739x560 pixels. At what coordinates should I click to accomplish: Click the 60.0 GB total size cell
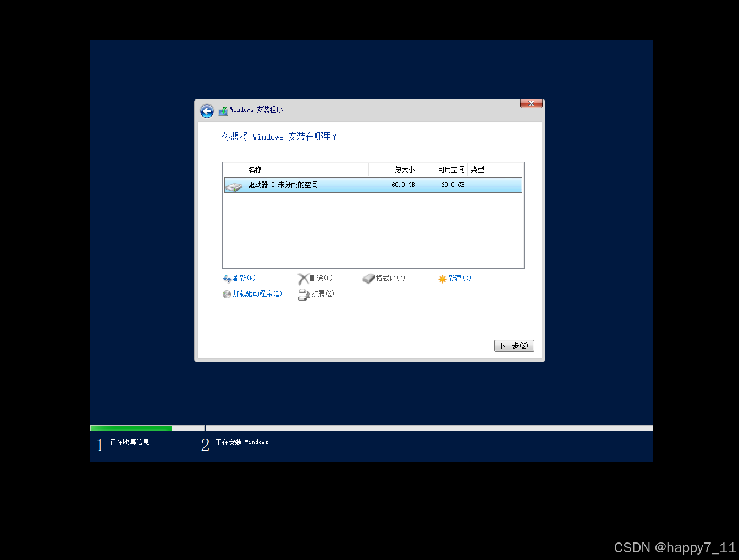(x=403, y=185)
